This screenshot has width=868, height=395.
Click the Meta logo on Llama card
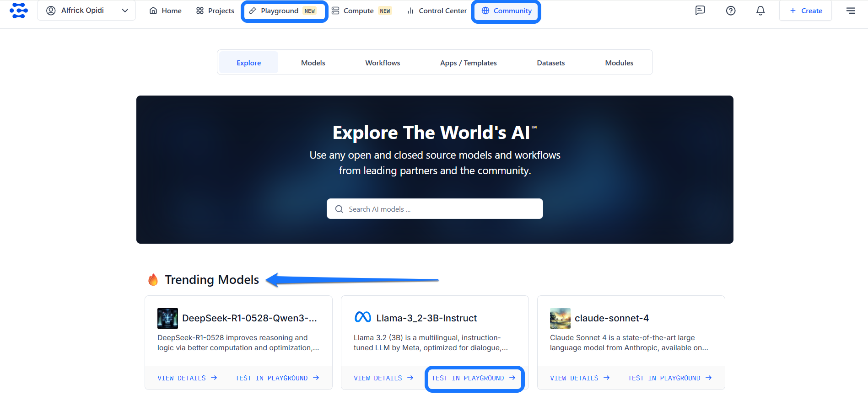pos(363,317)
